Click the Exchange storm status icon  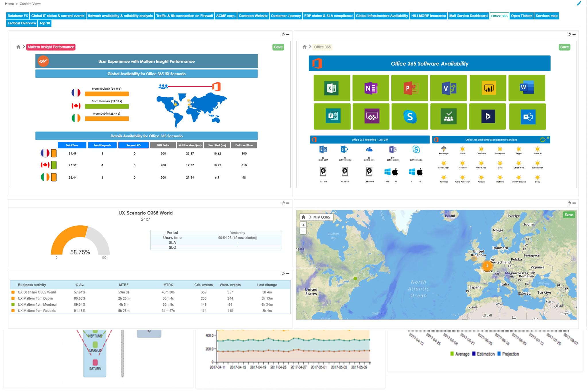(444, 149)
